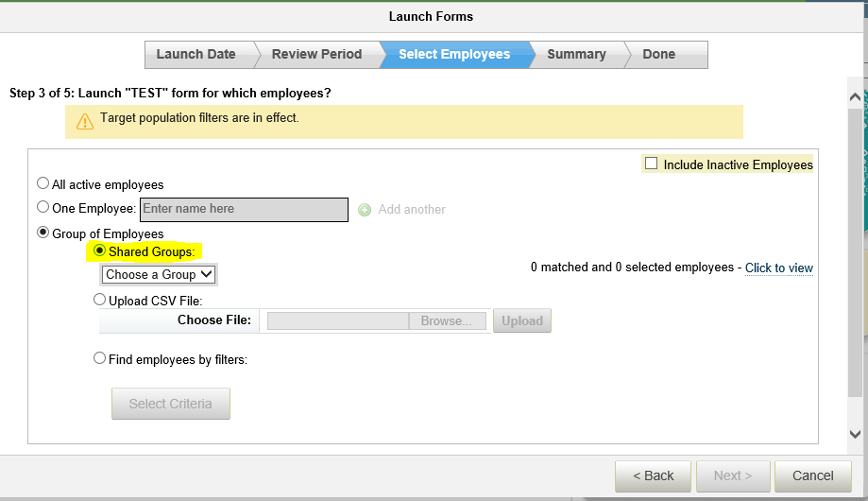Switch to the Summary step tab
Screen dimensions: 868x501
click(577, 54)
